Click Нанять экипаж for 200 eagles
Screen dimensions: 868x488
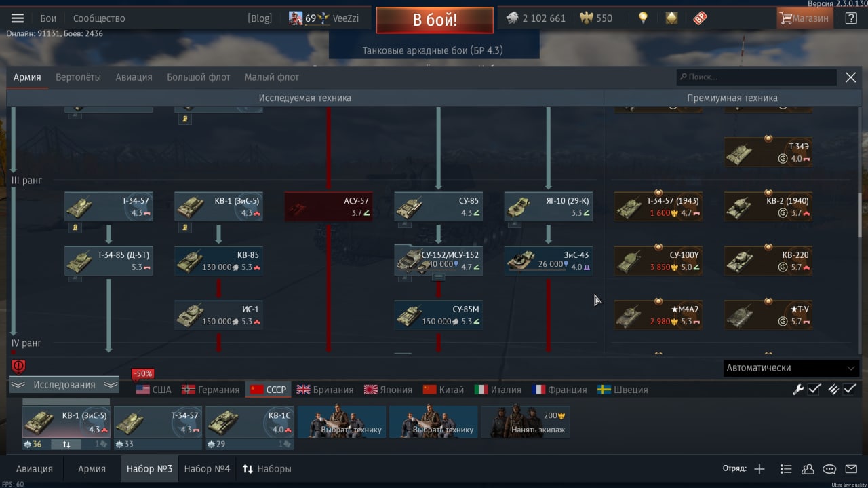[x=526, y=421]
